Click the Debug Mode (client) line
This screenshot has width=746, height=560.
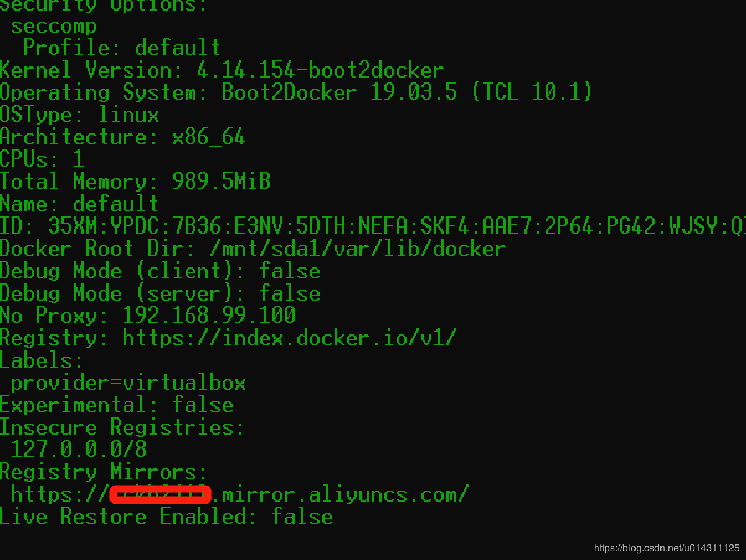[160, 271]
